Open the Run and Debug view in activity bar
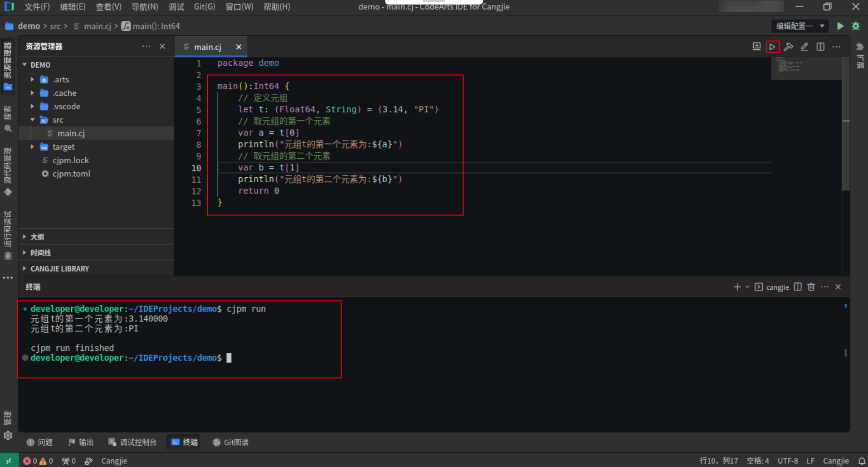The height and width of the screenshot is (467, 868). tap(8, 235)
